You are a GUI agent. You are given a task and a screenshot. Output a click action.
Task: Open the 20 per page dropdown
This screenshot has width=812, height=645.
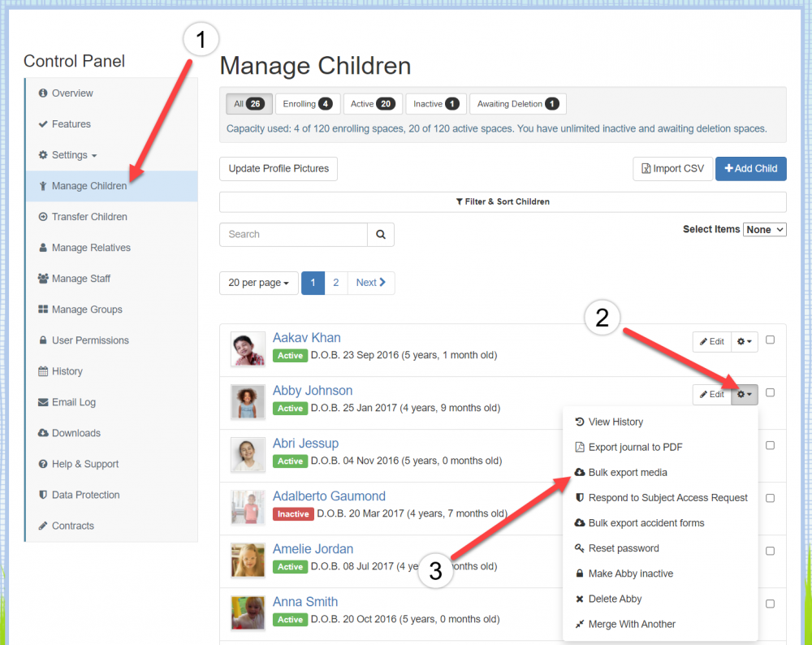pos(259,283)
